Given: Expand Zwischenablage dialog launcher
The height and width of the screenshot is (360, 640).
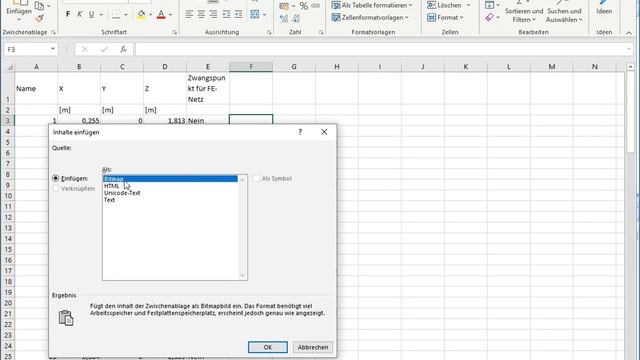Looking at the screenshot, I should click(x=53, y=32).
